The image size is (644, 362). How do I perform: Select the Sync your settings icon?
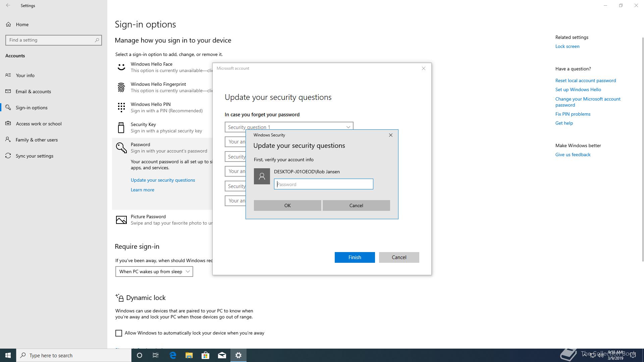point(8,156)
